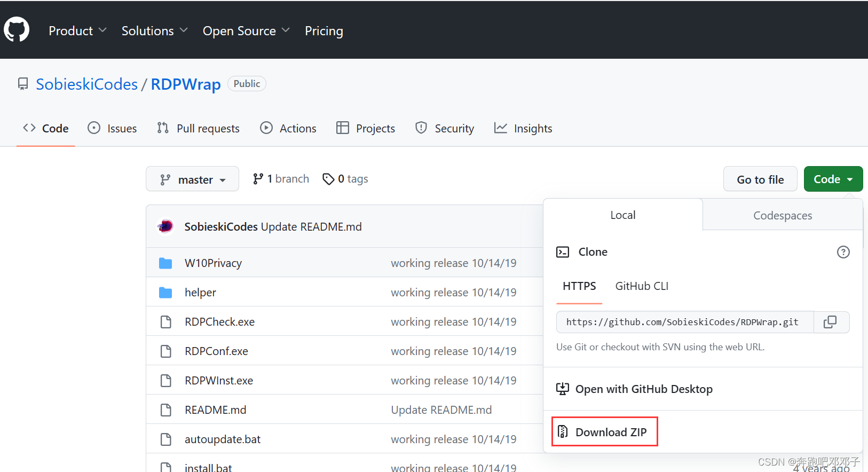Viewport: 868px width, 472px height.
Task: Click the autoupdate.bat file icon
Action: pyautogui.click(x=166, y=439)
